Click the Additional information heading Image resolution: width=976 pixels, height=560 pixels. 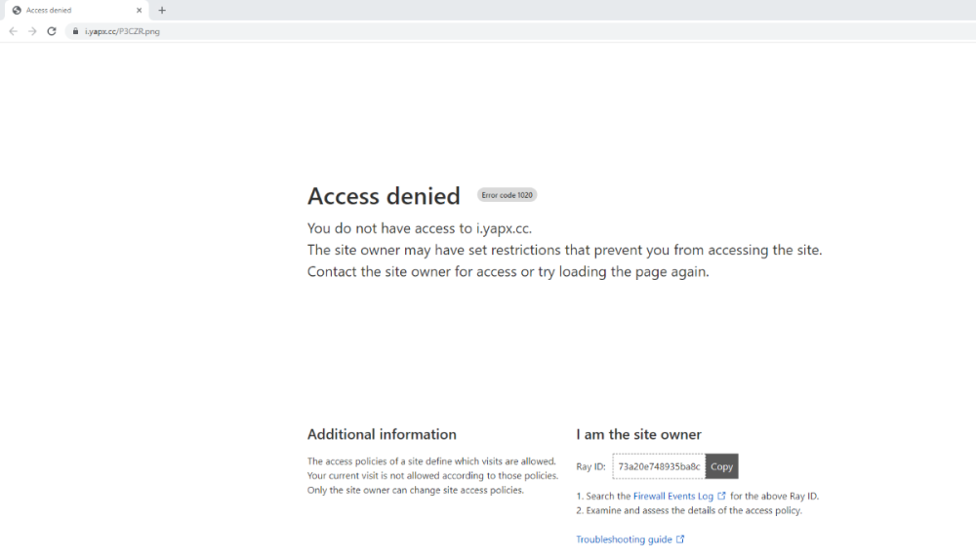pos(382,434)
